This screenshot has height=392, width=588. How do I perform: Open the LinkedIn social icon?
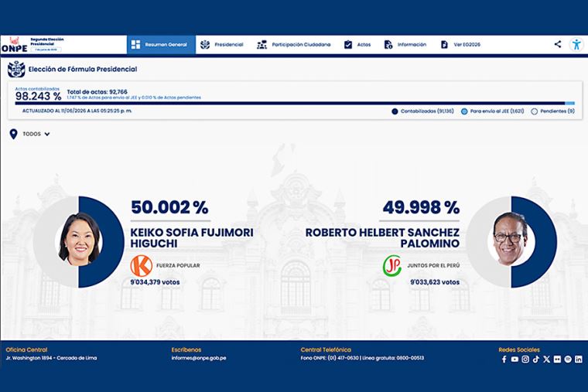[579, 359]
